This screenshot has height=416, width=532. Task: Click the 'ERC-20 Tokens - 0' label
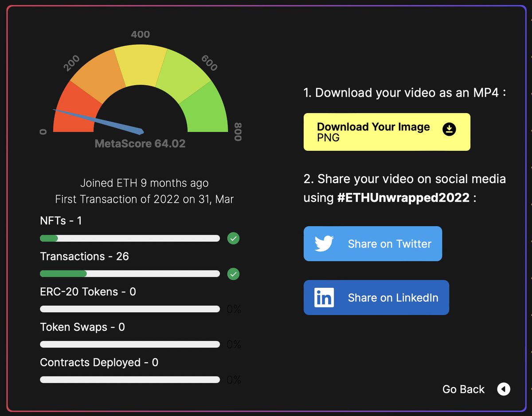click(88, 291)
